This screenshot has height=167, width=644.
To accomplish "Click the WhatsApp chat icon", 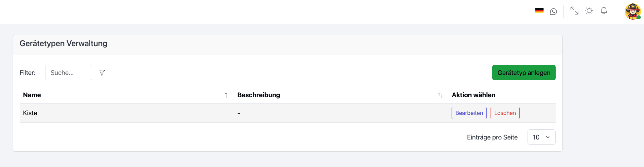I will point(553,11).
